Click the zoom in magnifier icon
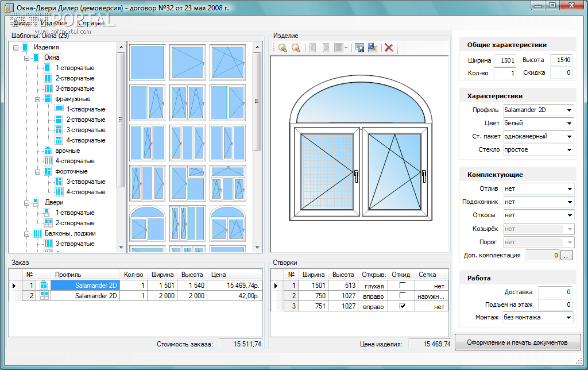 [x=283, y=48]
